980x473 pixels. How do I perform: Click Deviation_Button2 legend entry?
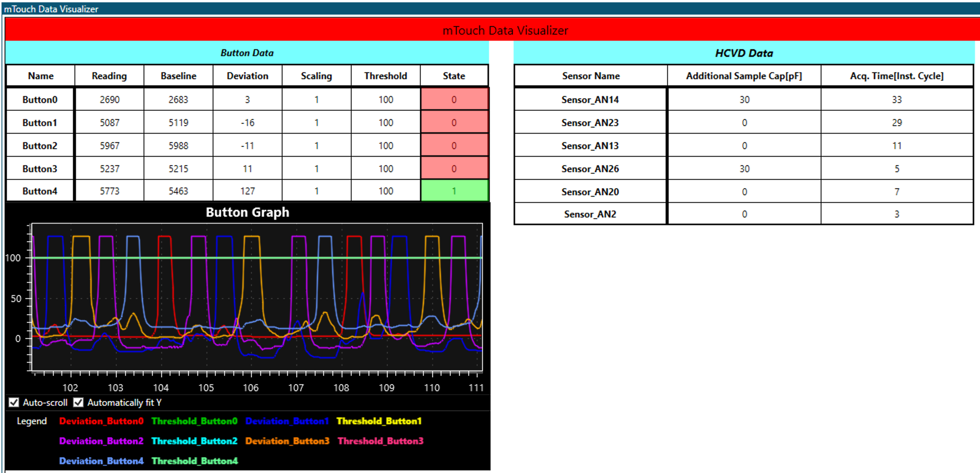101,441
